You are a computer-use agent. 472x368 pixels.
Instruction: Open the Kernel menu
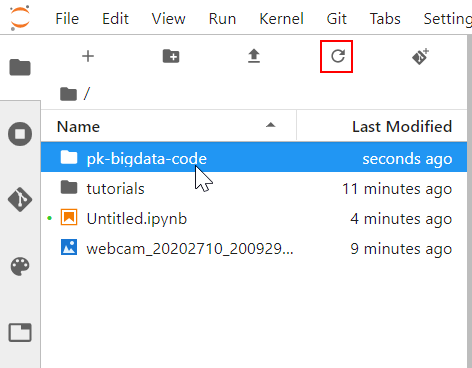coord(281,19)
